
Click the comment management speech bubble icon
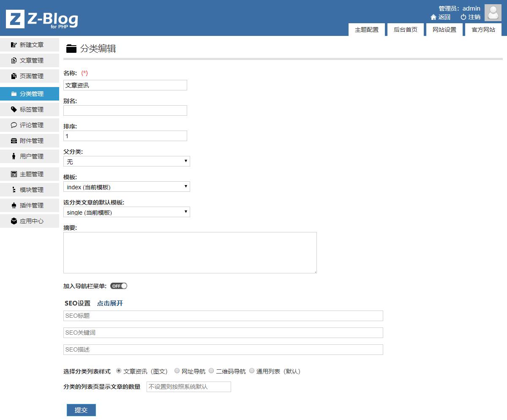click(x=14, y=125)
